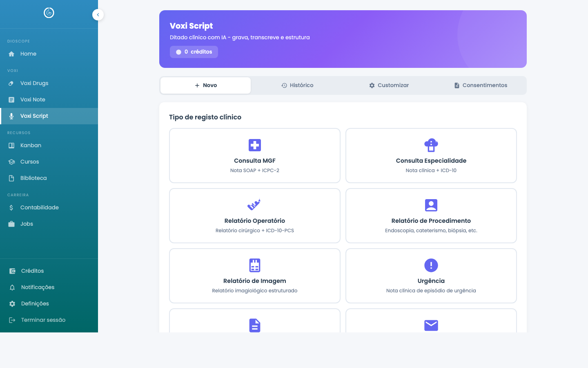The width and height of the screenshot is (588, 368).
Task: Switch to the Histórico tab
Action: (x=297, y=85)
